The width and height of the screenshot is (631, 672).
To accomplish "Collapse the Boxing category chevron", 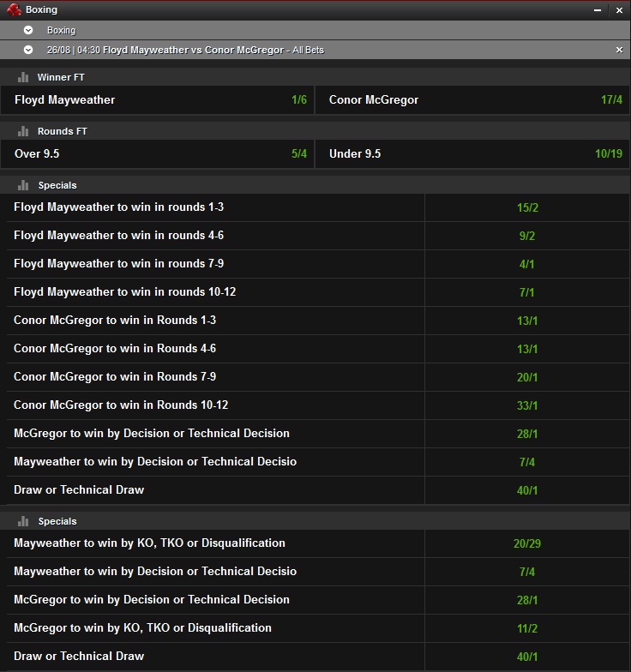I will 28,30.
